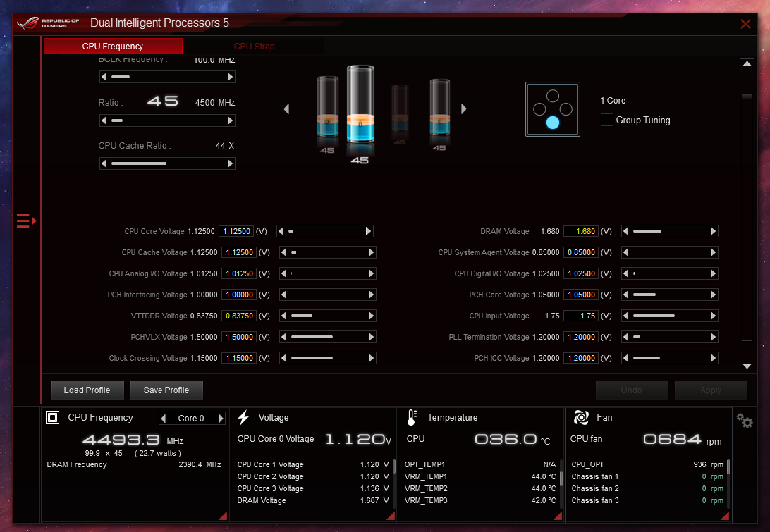Switch to previous core in Core 0 selector
This screenshot has width=770, height=532.
click(x=164, y=418)
